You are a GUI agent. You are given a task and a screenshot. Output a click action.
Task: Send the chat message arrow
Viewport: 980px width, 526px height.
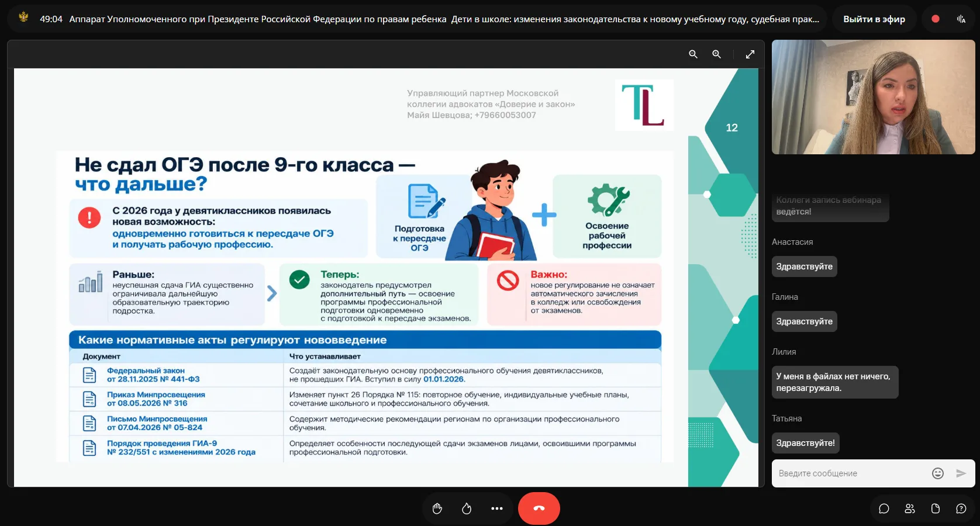(x=961, y=473)
